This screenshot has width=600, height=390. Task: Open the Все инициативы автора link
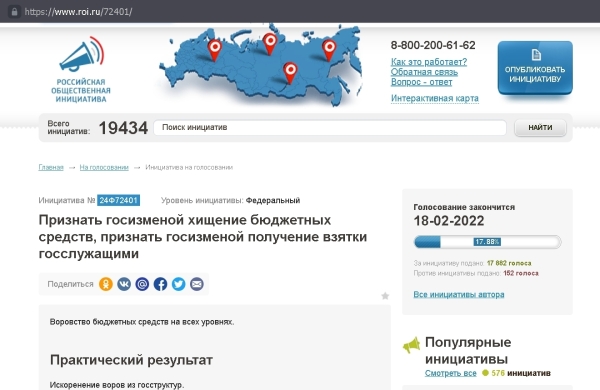coord(459,294)
